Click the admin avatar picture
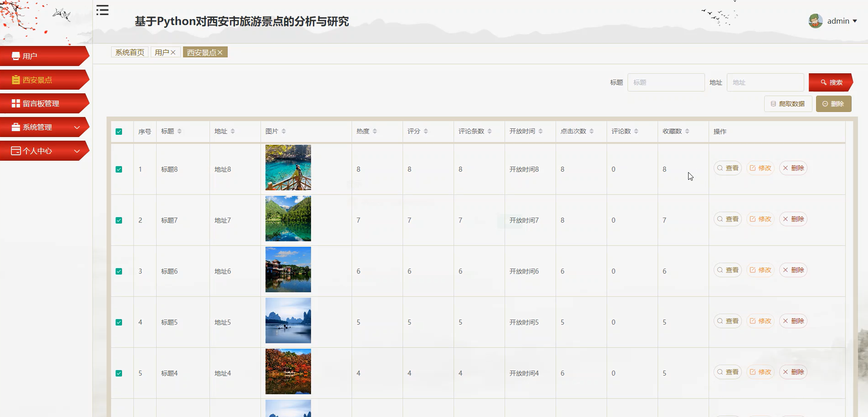This screenshot has width=868, height=417. [x=815, y=21]
